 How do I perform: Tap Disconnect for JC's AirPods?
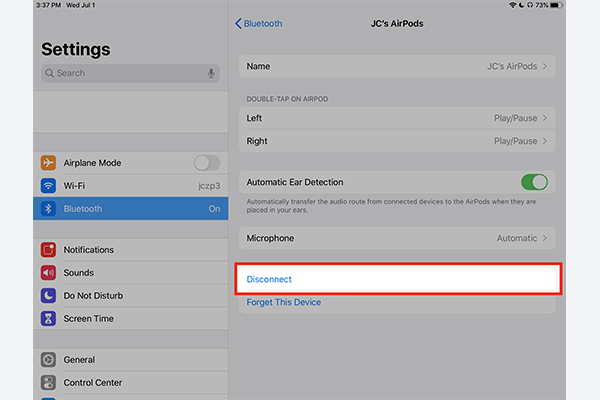click(397, 279)
